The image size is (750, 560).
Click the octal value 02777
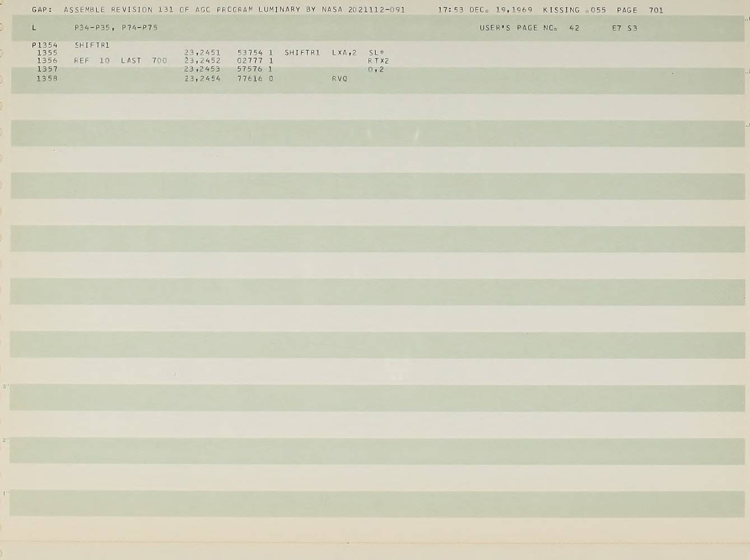point(250,60)
